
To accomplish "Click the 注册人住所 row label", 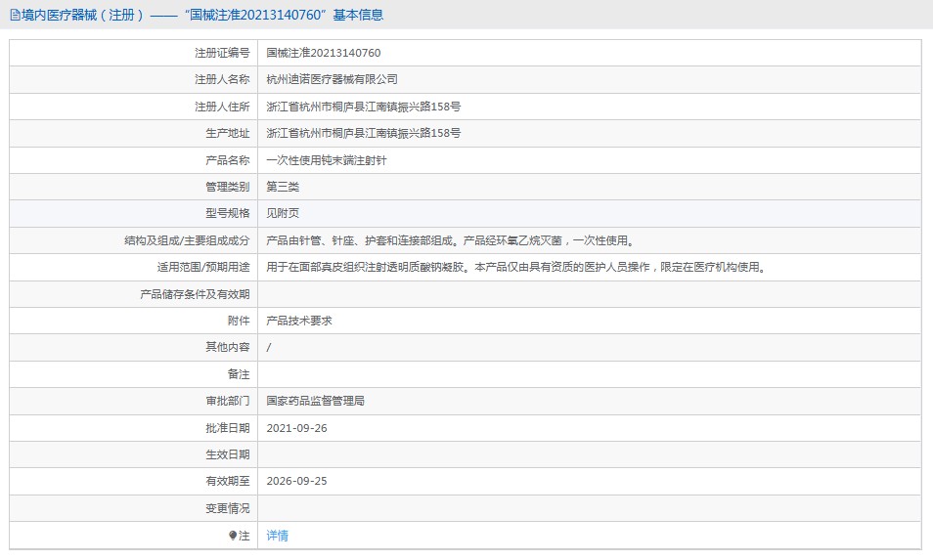I will 223,107.
